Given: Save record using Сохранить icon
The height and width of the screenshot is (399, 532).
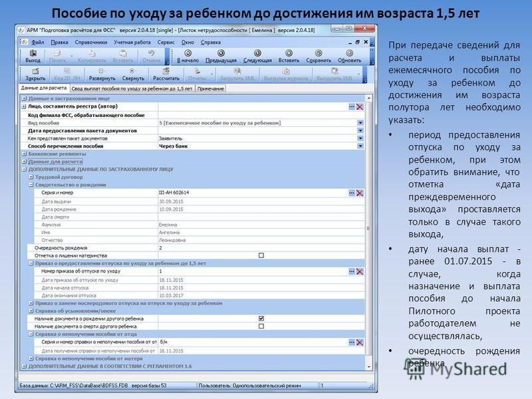Looking at the screenshot, I should click(319, 56).
